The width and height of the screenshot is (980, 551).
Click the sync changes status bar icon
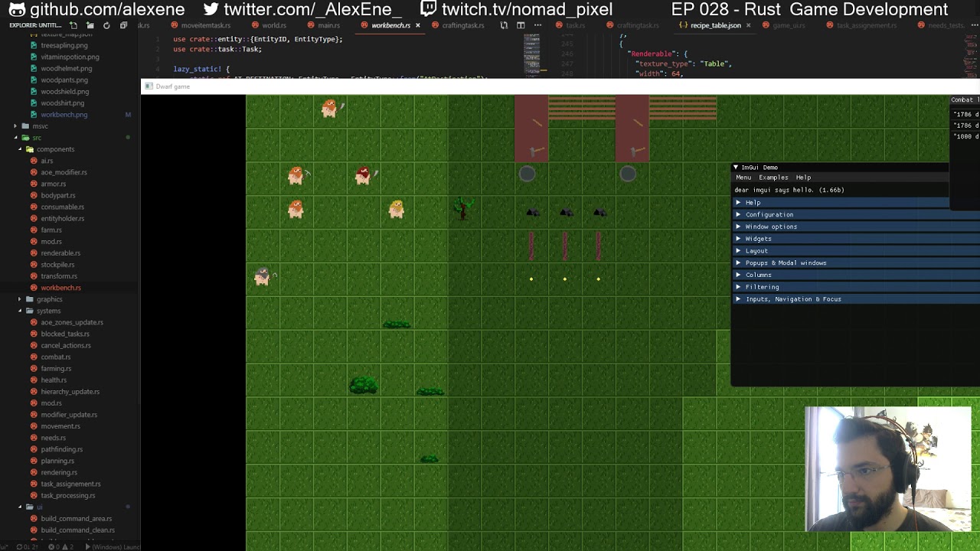pos(28,546)
